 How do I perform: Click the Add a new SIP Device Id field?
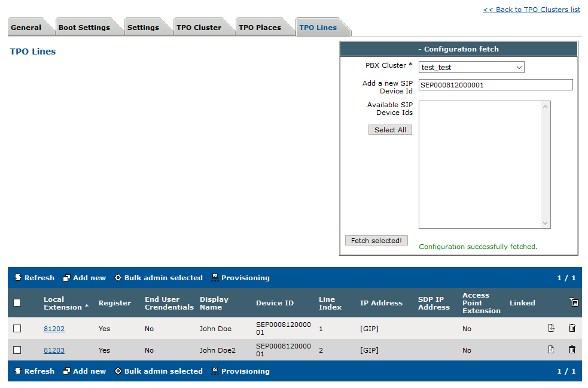pyautogui.click(x=495, y=85)
